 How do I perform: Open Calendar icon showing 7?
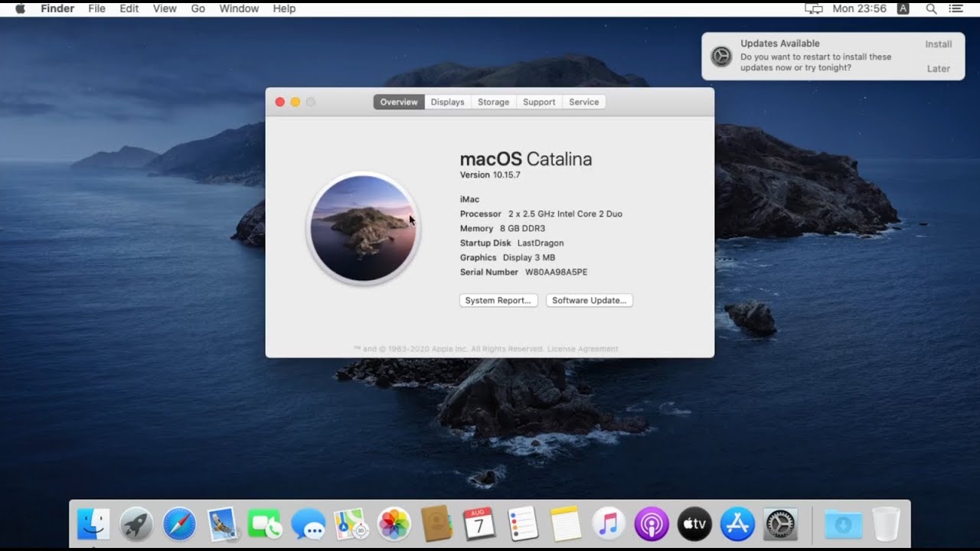pos(480,524)
